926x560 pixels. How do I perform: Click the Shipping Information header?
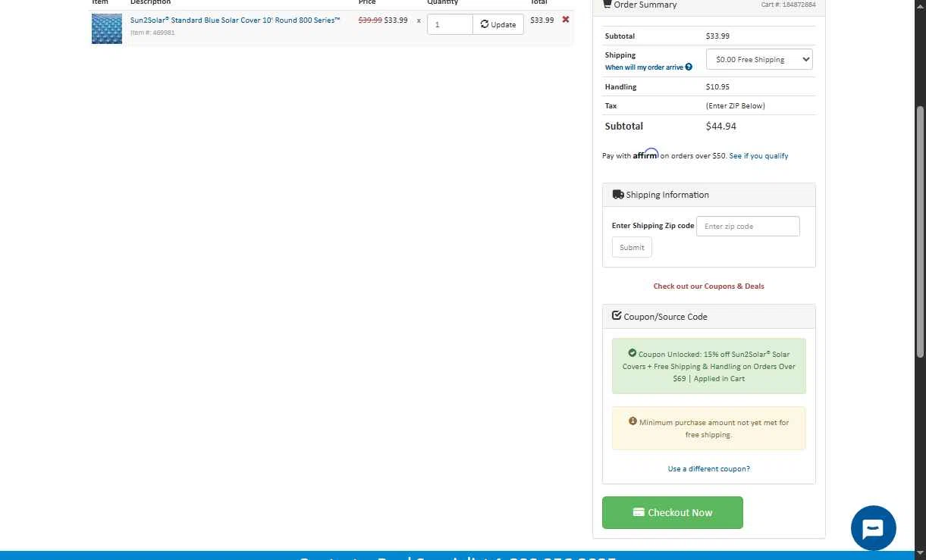click(708, 195)
